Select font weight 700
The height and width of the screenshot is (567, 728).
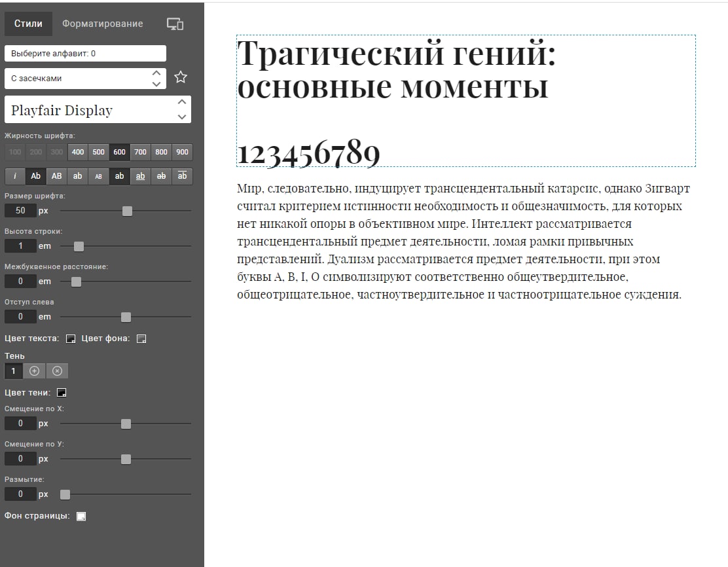pos(140,152)
